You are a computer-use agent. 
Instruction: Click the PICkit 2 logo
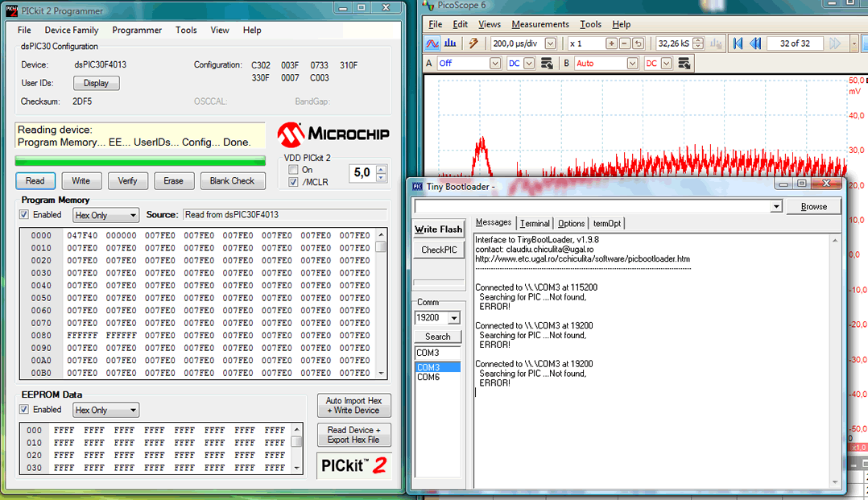[353, 465]
